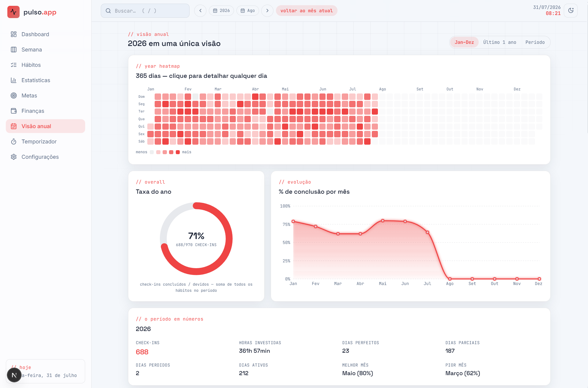Image resolution: width=588 pixels, height=388 pixels.
Task: Click the search magnifier icon
Action: pyautogui.click(x=108, y=11)
